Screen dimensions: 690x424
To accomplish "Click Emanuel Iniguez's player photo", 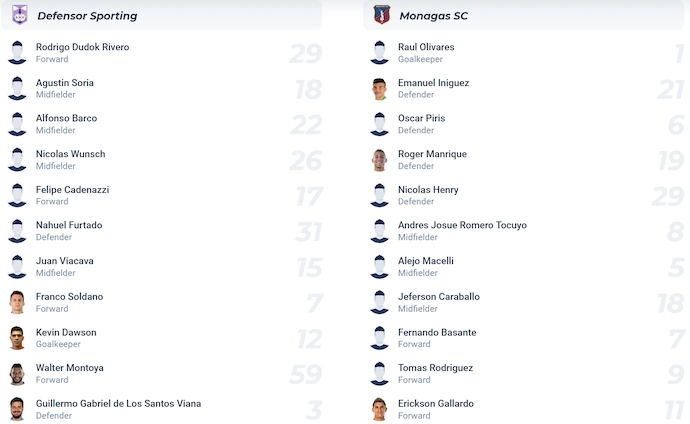I will click(379, 88).
